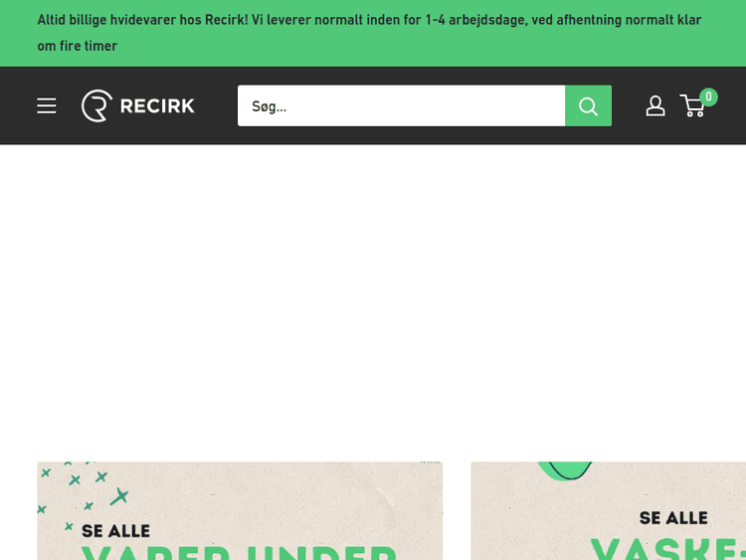Click the green cross decorations on banner
Screen dimensions: 746x560
coord(84,492)
